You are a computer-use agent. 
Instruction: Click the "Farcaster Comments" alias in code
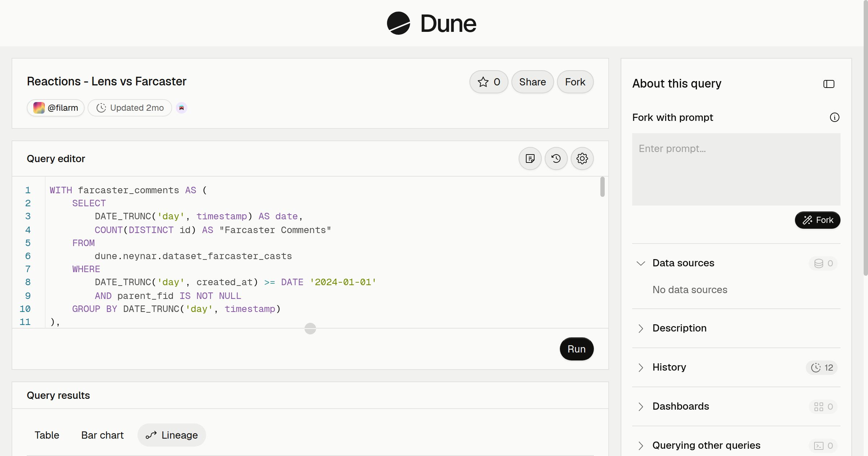(275, 230)
